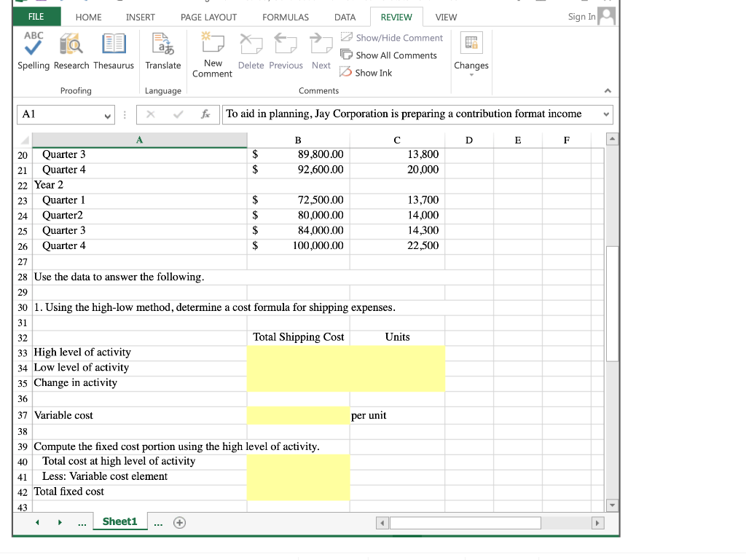
Task: Open the Name Box dropdown arrow
Action: coord(108,115)
